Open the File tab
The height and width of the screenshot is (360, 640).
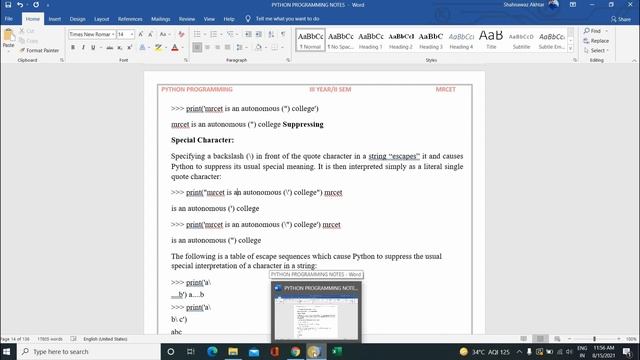point(9,19)
